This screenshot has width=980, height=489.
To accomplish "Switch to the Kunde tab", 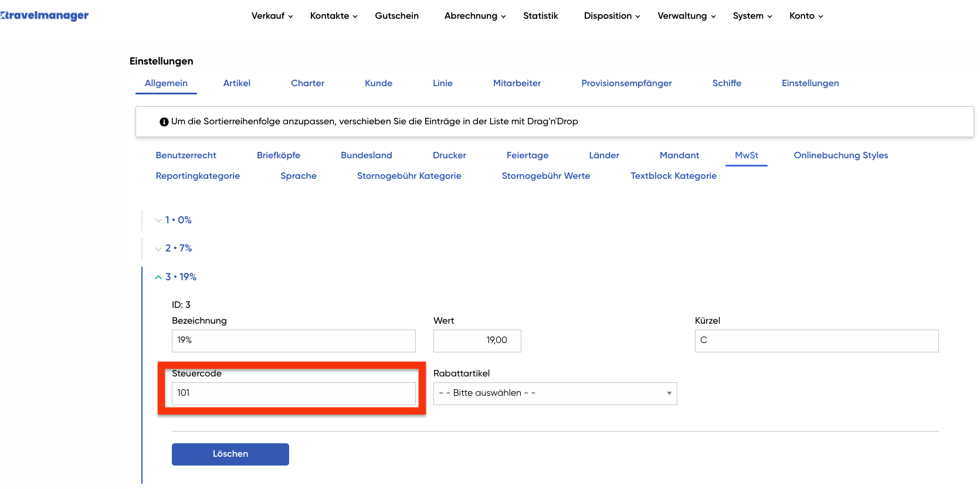I will [379, 83].
